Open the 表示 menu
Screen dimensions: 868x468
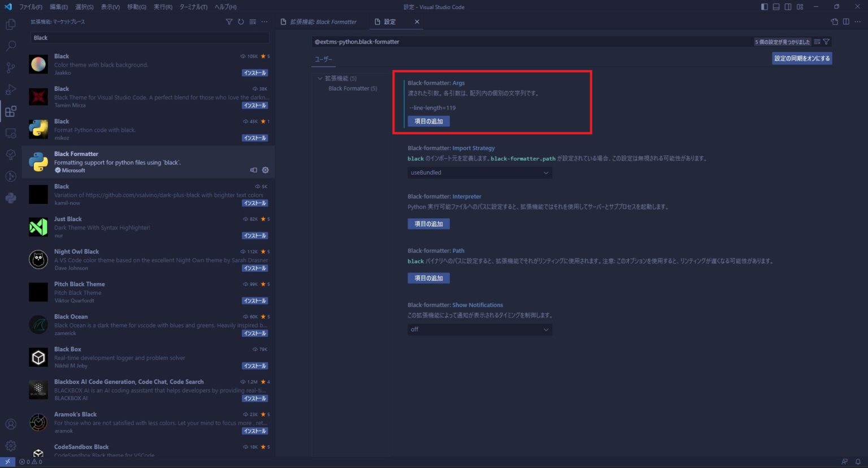pos(110,7)
